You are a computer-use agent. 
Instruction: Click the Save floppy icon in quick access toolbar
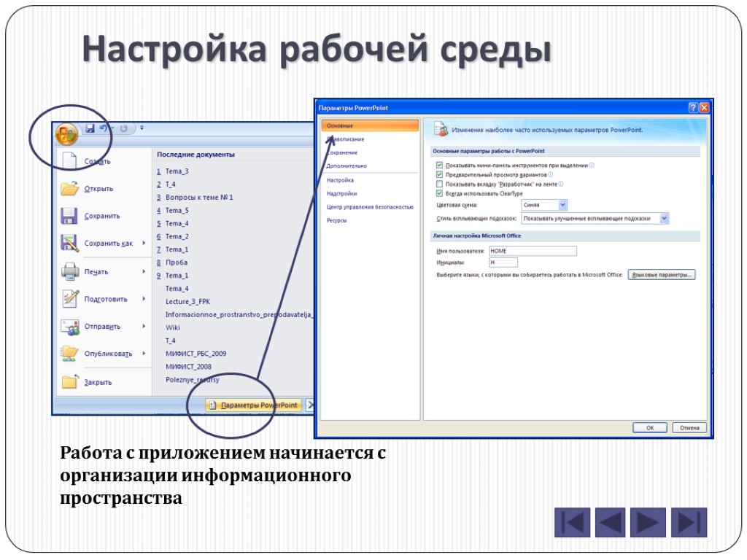[x=90, y=128]
